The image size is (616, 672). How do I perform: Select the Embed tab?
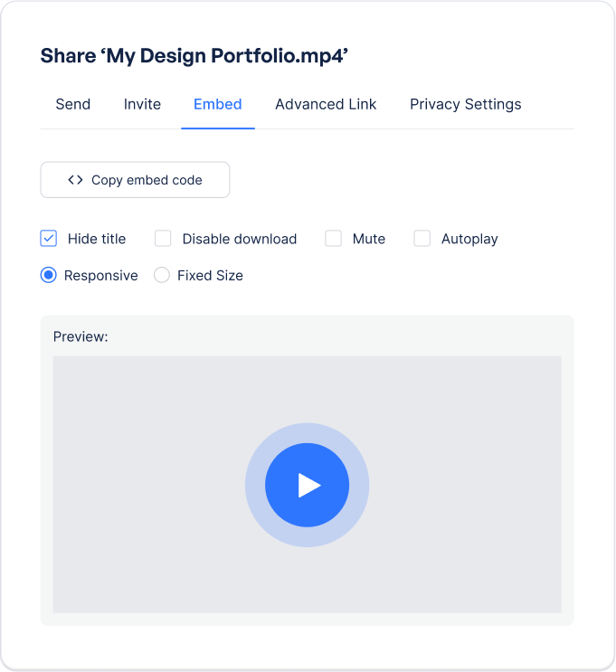click(x=218, y=104)
